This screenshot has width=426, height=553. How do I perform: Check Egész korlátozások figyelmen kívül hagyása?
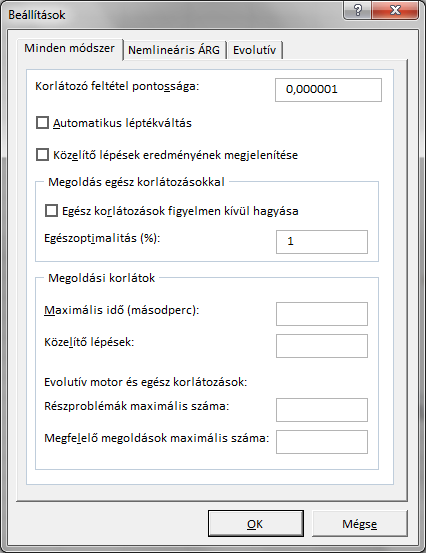[x=51, y=211]
